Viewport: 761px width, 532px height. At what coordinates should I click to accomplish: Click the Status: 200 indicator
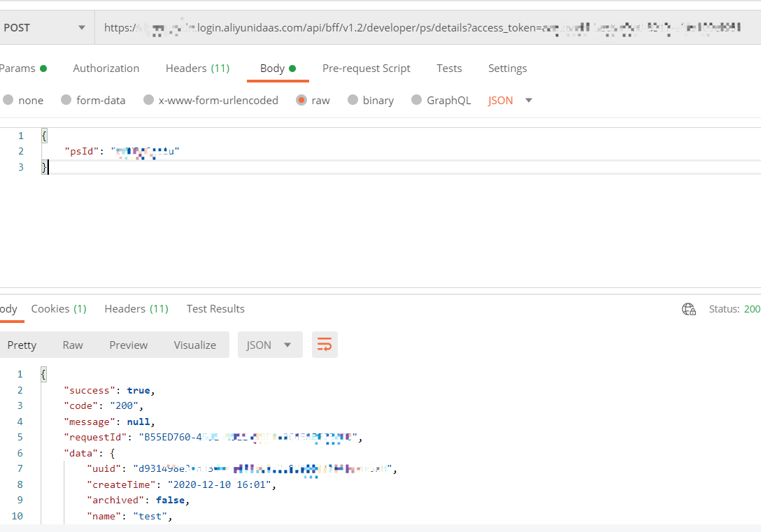(x=735, y=309)
